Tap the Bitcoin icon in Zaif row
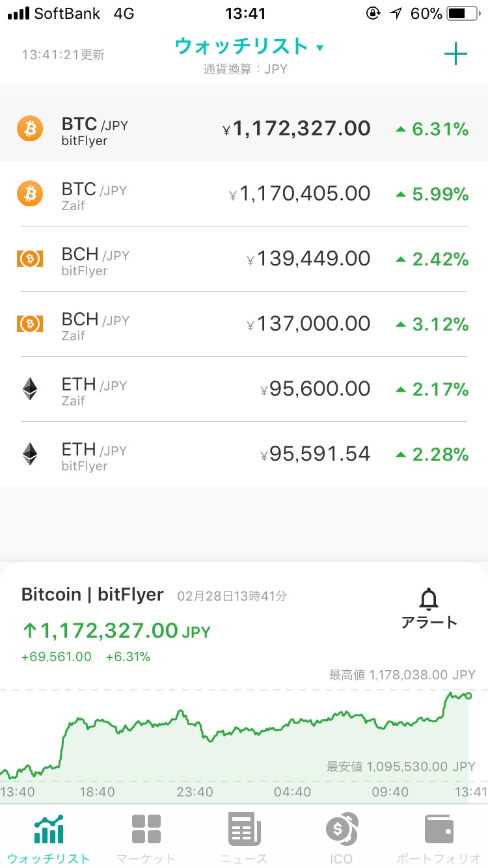Viewport: 488px width, 868px height. click(x=30, y=194)
